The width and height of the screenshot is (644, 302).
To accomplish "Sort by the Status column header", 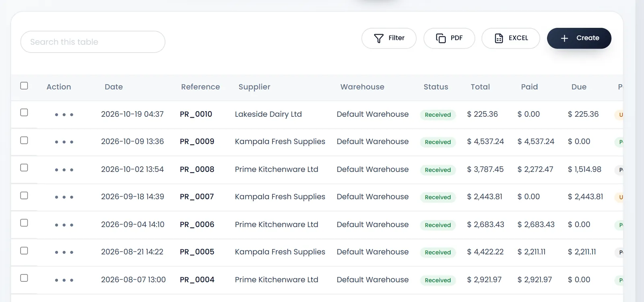I will (436, 87).
